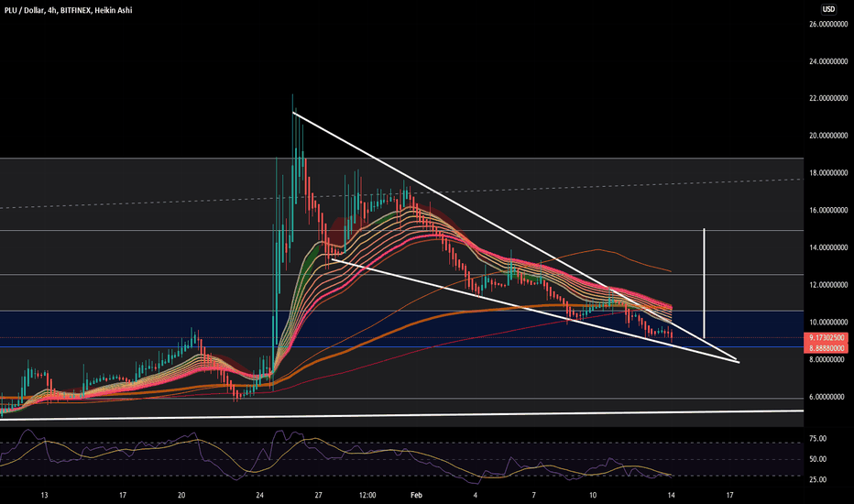Click the 12.00000000 price axis label
The image size is (854, 504).
(827, 285)
